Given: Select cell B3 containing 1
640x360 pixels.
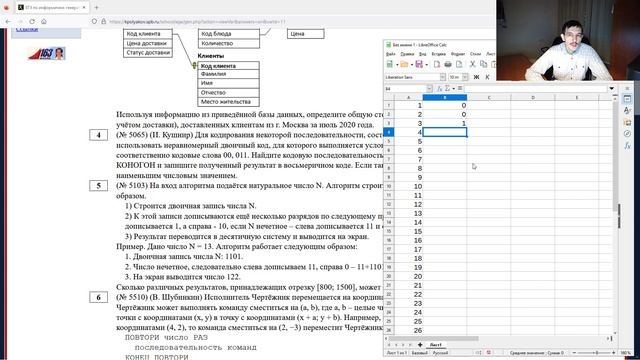Looking at the screenshot, I should (444, 123).
